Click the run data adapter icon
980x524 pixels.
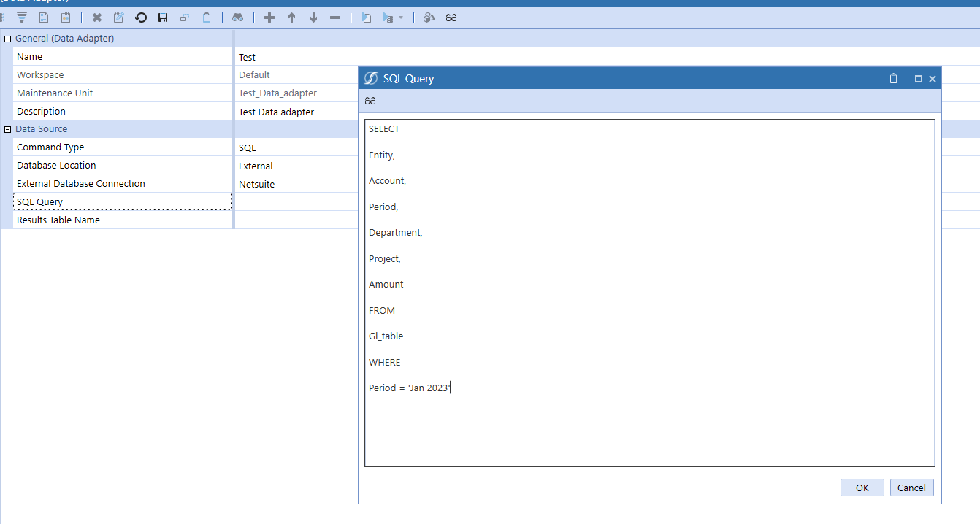point(388,18)
